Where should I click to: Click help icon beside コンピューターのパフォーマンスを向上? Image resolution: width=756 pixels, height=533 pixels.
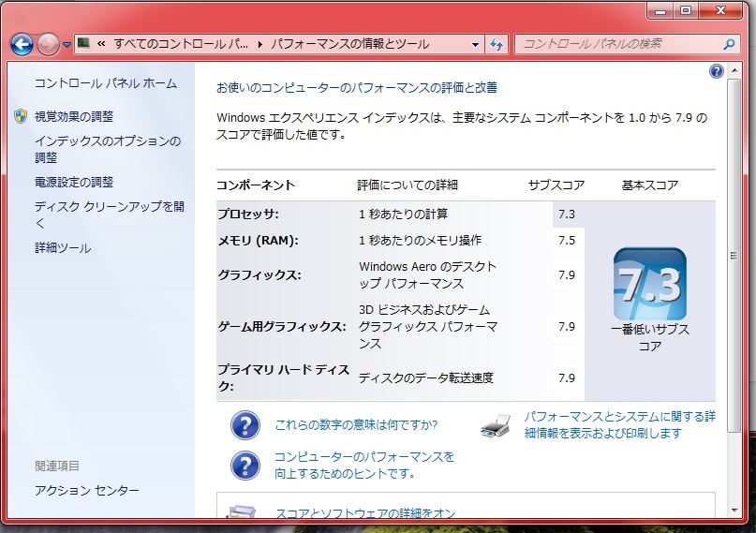pos(245,466)
